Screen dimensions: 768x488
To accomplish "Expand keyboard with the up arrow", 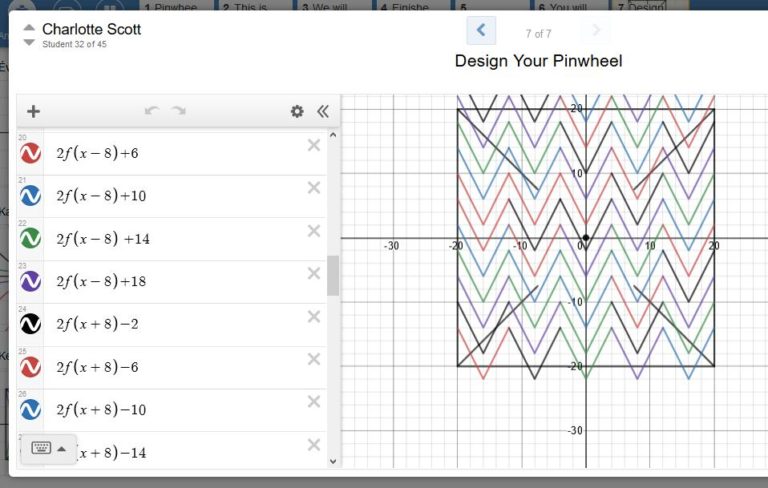I will 62,448.
